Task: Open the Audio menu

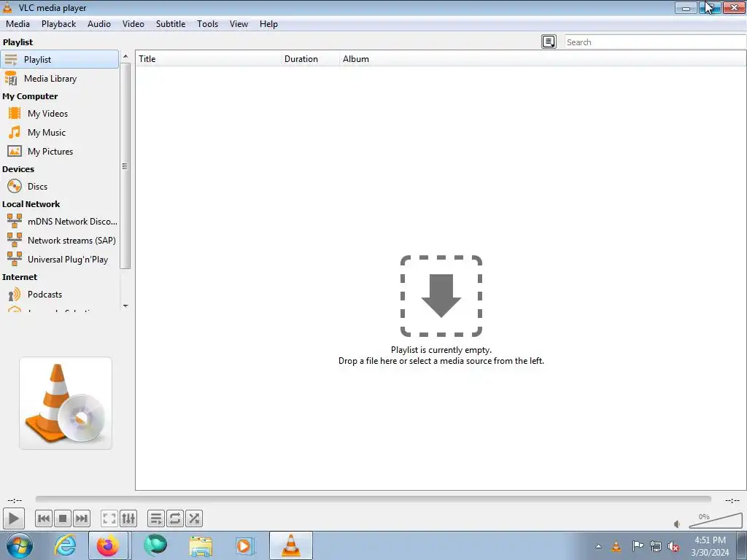Action: [x=99, y=24]
